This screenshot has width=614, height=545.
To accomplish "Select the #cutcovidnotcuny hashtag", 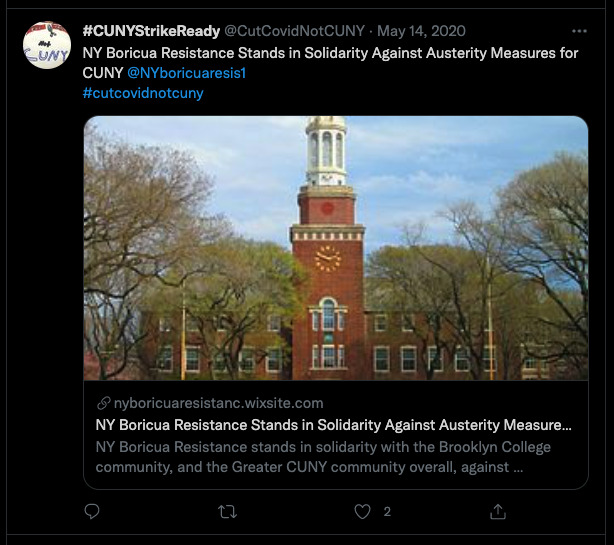I will [143, 93].
